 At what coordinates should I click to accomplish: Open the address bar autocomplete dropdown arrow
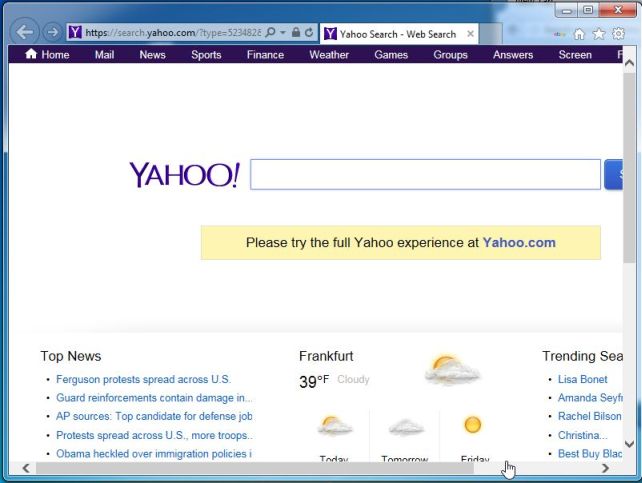coord(283,32)
